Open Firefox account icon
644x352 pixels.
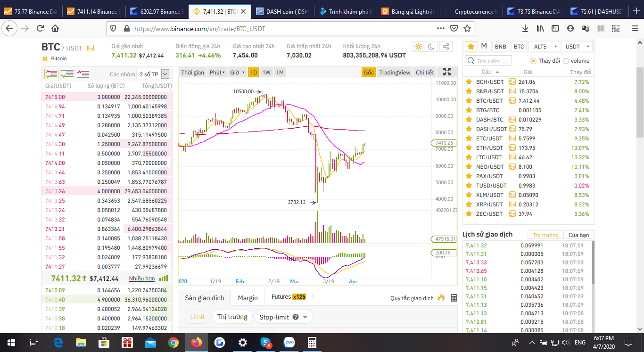pyautogui.click(x=570, y=28)
